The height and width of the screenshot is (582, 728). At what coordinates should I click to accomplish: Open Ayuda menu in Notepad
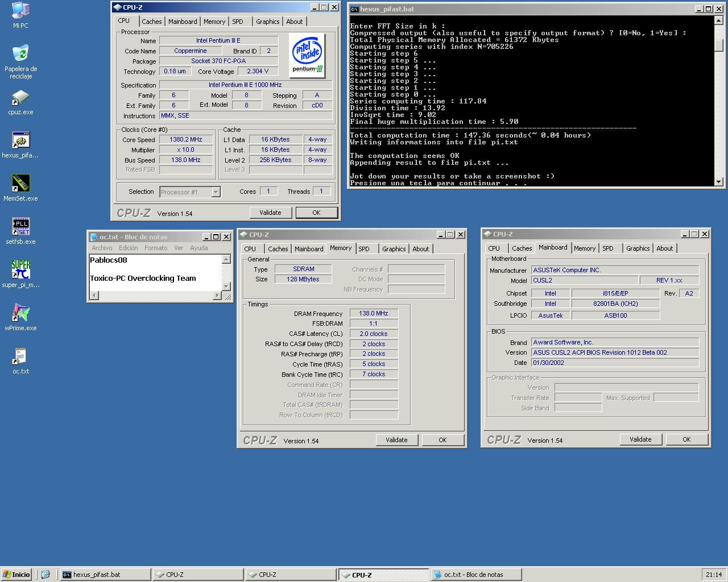tap(198, 248)
